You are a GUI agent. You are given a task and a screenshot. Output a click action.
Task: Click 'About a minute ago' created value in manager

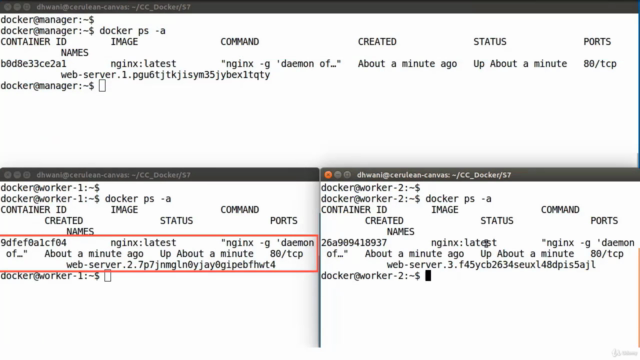[x=407, y=64]
